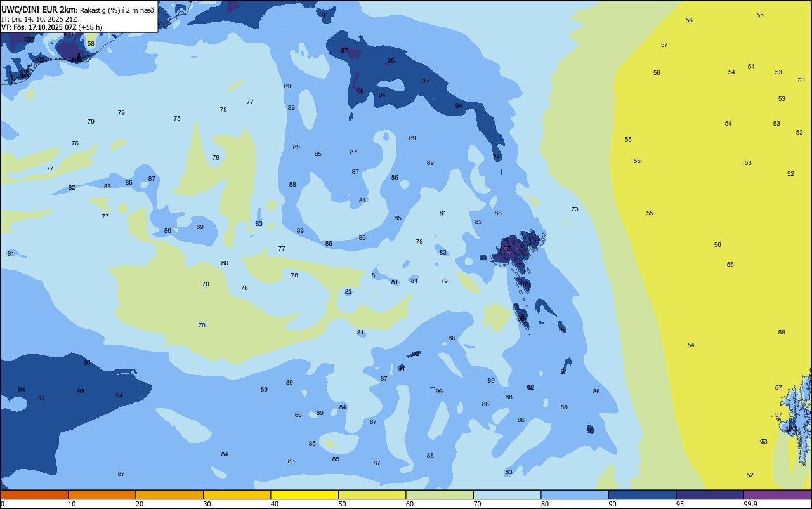Click the pale yellow 50–60 legend swatch

pos(372,494)
